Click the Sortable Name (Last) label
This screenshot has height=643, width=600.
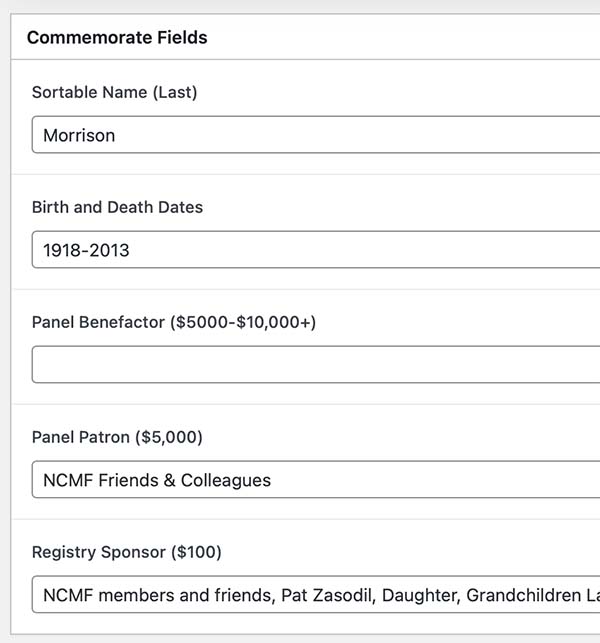tap(114, 93)
